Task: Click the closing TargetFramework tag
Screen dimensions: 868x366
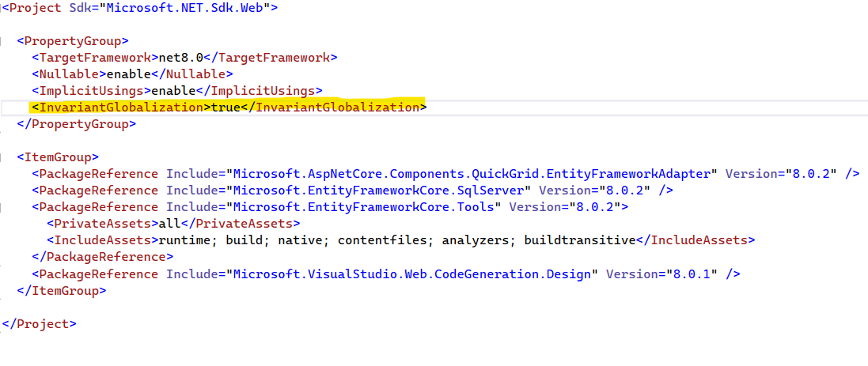Action: click(x=271, y=58)
